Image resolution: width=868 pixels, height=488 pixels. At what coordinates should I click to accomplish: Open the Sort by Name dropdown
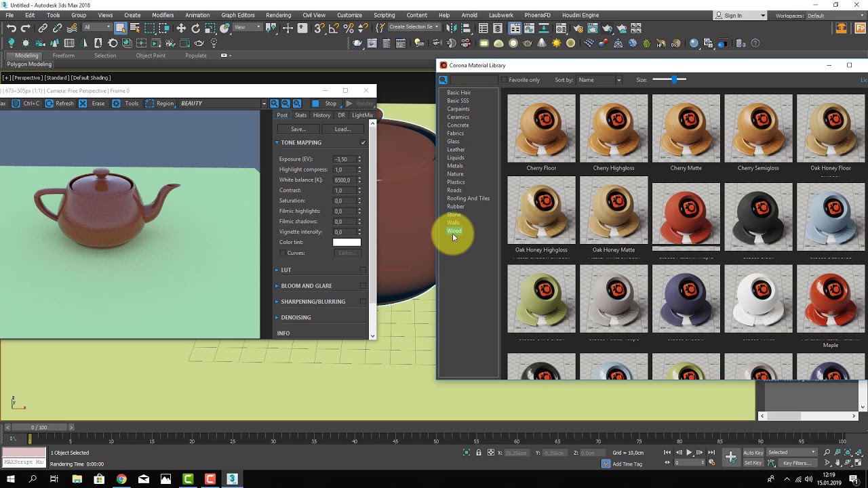coord(599,80)
